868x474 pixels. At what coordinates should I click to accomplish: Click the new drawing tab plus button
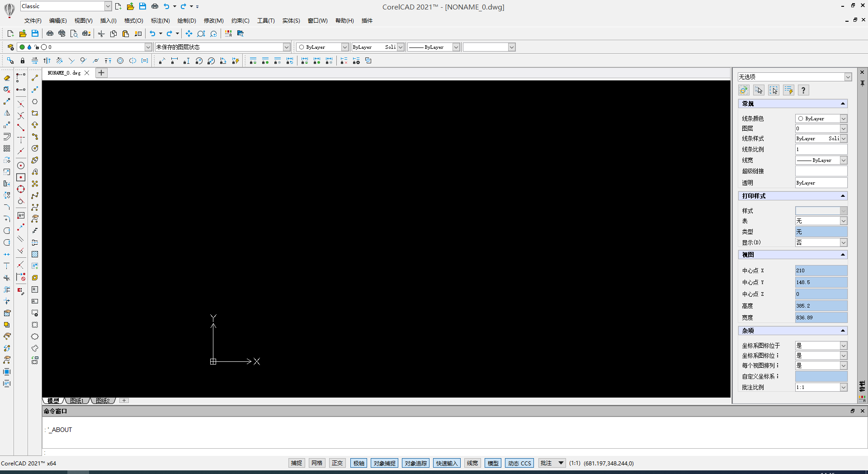[101, 73]
